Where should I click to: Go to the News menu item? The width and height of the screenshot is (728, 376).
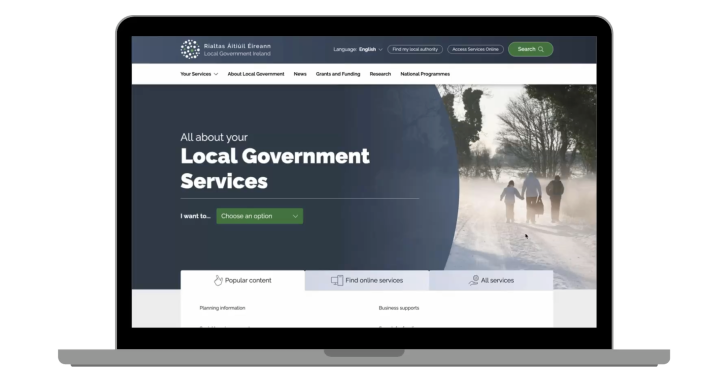[x=300, y=74]
